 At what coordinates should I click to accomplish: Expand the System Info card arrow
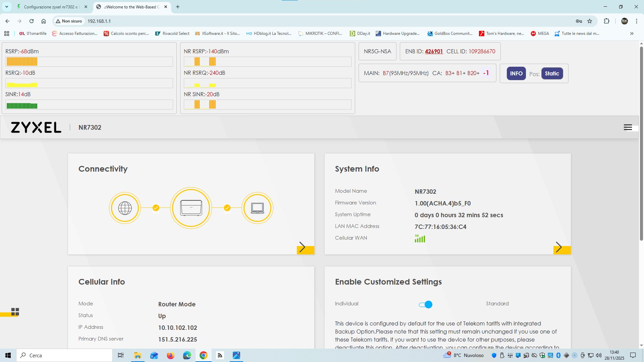559,247
